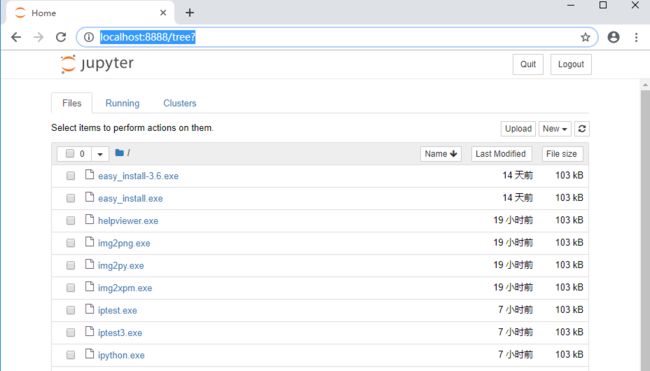
Task: Click the localhost address bar
Action: click(x=337, y=37)
